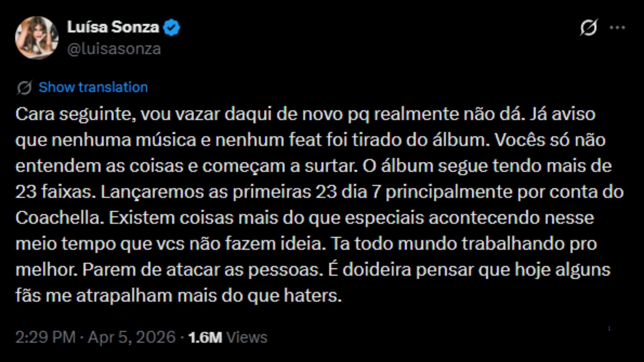Click the tweet's opening words Cara seguinte
Viewport: 644px width, 362px height.
pyautogui.click(x=76, y=114)
